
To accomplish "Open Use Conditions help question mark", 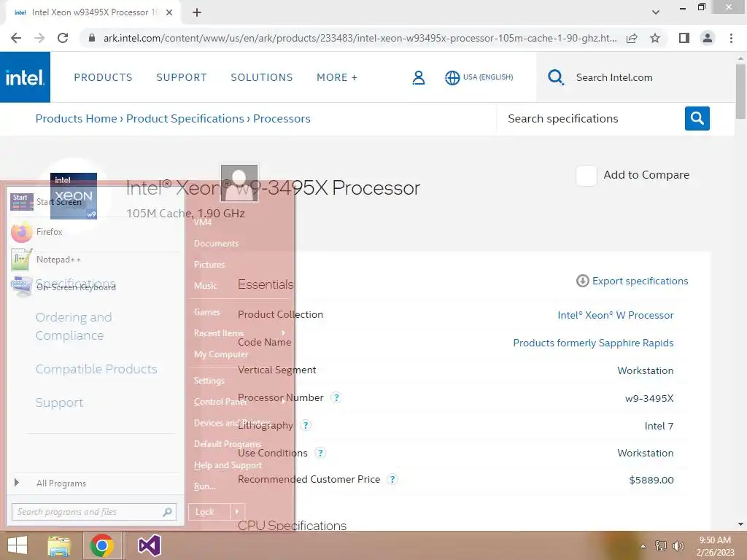I will pos(321,453).
